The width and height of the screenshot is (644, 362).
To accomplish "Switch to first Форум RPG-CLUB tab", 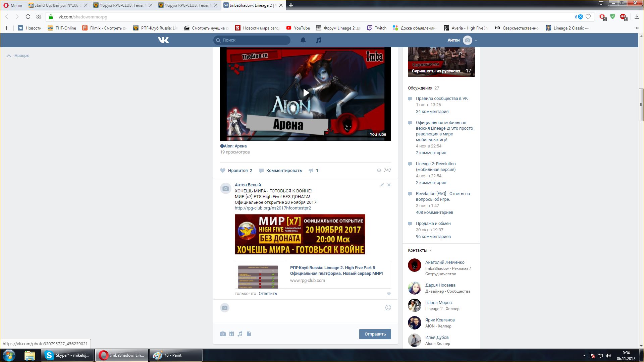I will (x=122, y=5).
